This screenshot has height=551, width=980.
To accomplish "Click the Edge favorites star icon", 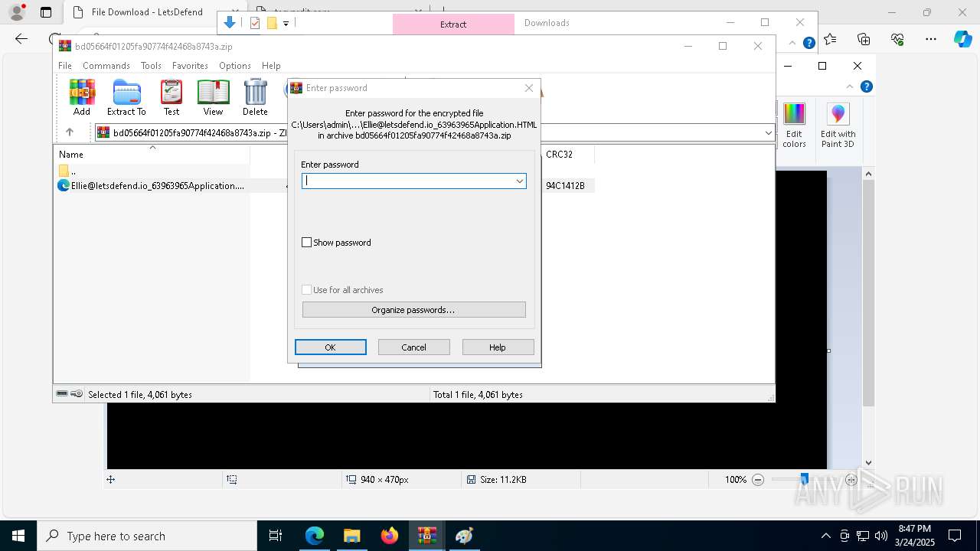I will 830,39.
